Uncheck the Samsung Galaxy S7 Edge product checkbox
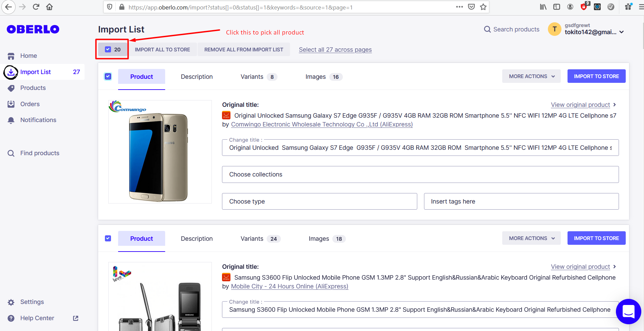Screen dimensions: 644x331 point(108,76)
